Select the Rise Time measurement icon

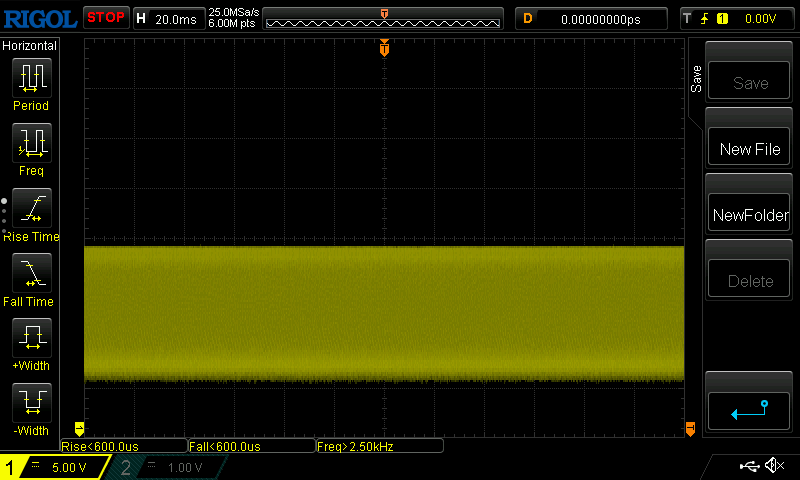click(x=32, y=208)
